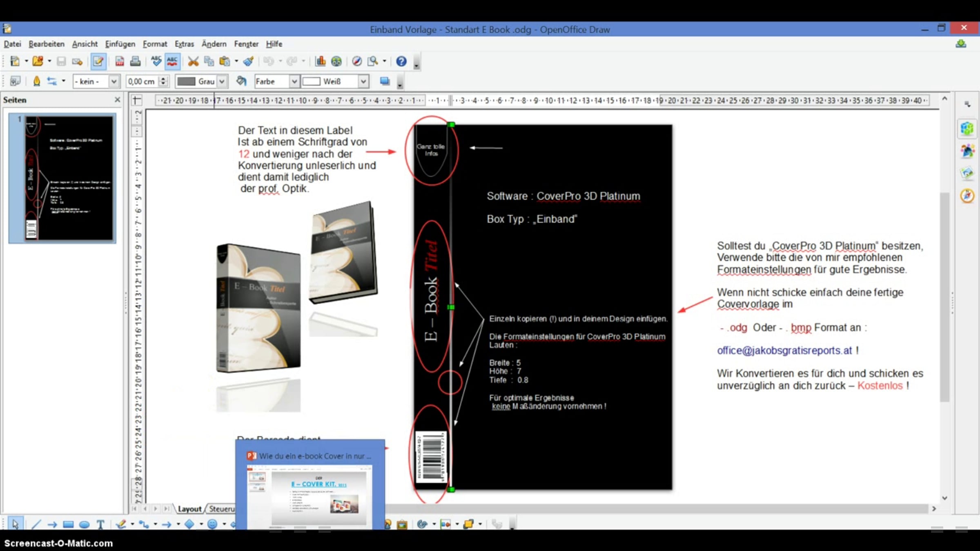This screenshot has height=551, width=980.
Task: Expand the fill type 'Farbe' dropdown
Action: coord(294,81)
